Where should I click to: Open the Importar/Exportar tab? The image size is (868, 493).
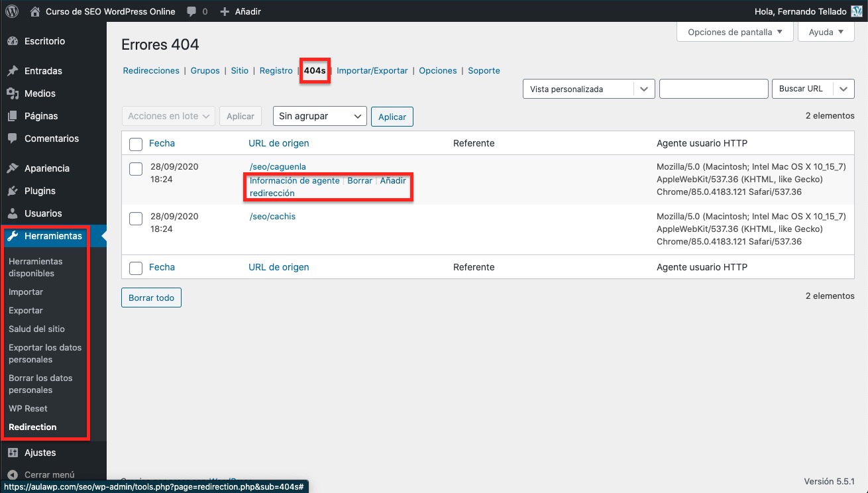click(x=372, y=71)
